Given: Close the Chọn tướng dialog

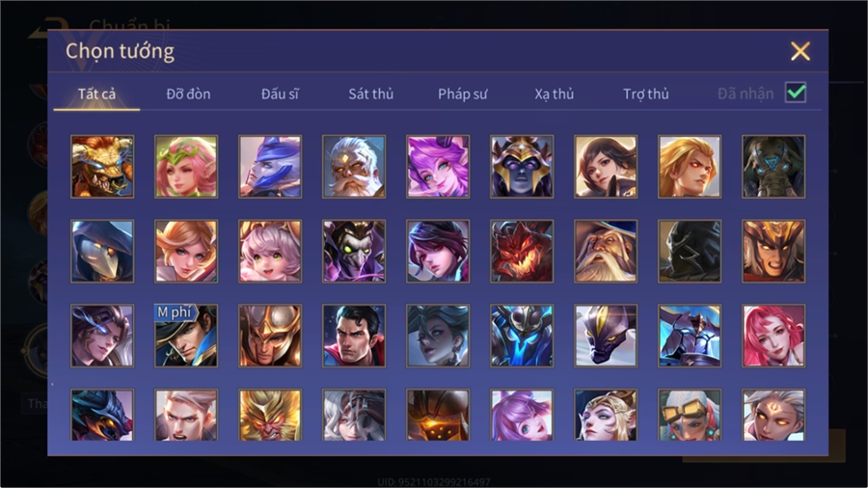Looking at the screenshot, I should click(x=800, y=51).
